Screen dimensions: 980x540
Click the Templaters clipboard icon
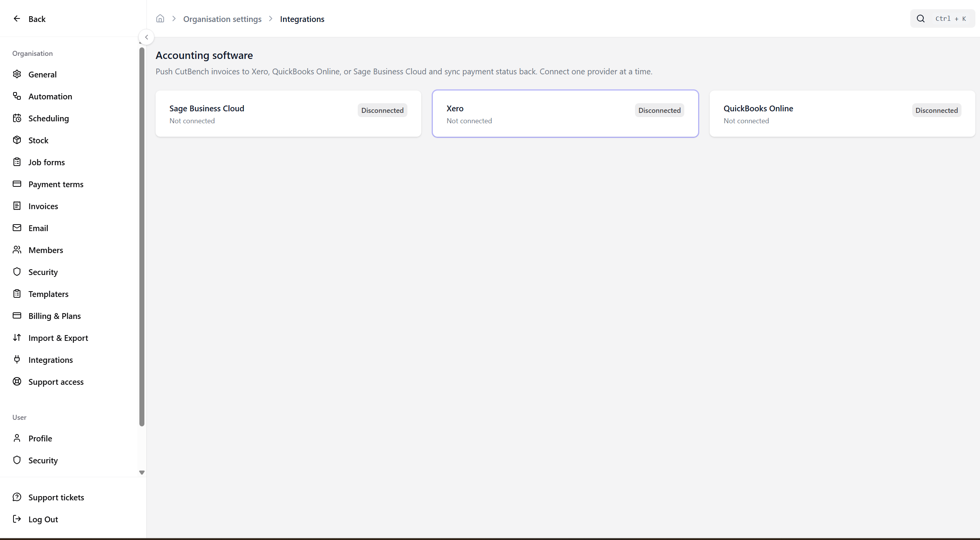[x=17, y=293]
